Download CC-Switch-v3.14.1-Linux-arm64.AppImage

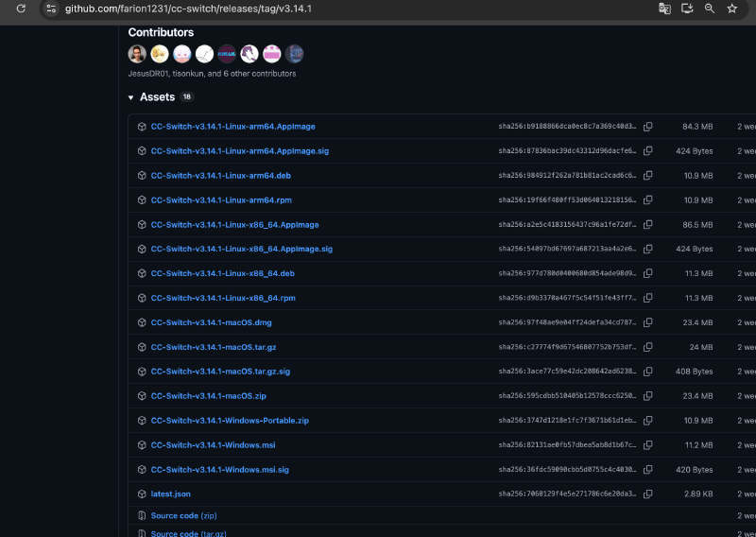(232, 127)
